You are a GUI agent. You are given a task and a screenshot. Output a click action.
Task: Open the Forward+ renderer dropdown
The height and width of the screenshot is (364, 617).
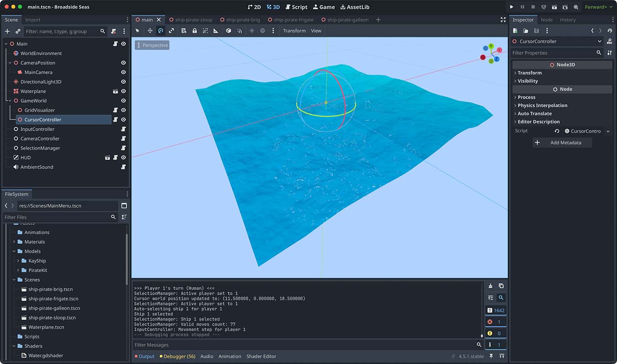pos(599,7)
